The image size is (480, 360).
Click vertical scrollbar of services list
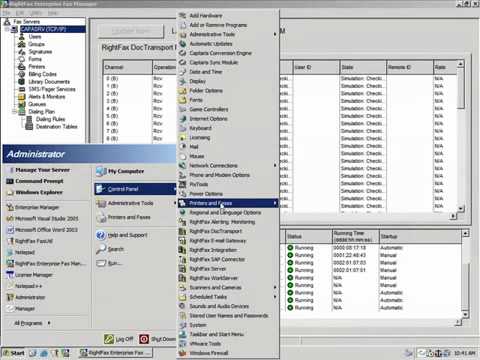click(465, 273)
